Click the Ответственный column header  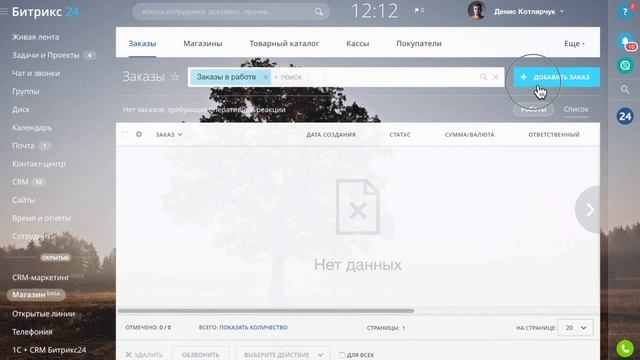point(554,134)
